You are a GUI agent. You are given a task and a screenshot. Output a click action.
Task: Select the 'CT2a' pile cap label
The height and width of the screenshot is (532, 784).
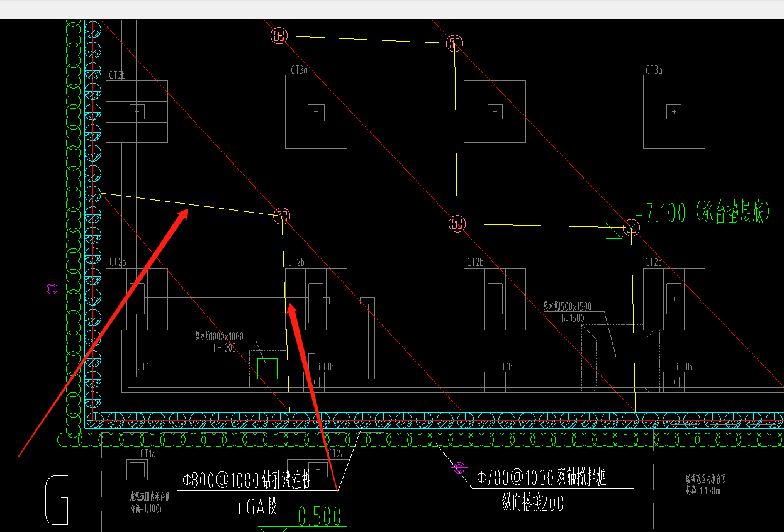coord(336,453)
